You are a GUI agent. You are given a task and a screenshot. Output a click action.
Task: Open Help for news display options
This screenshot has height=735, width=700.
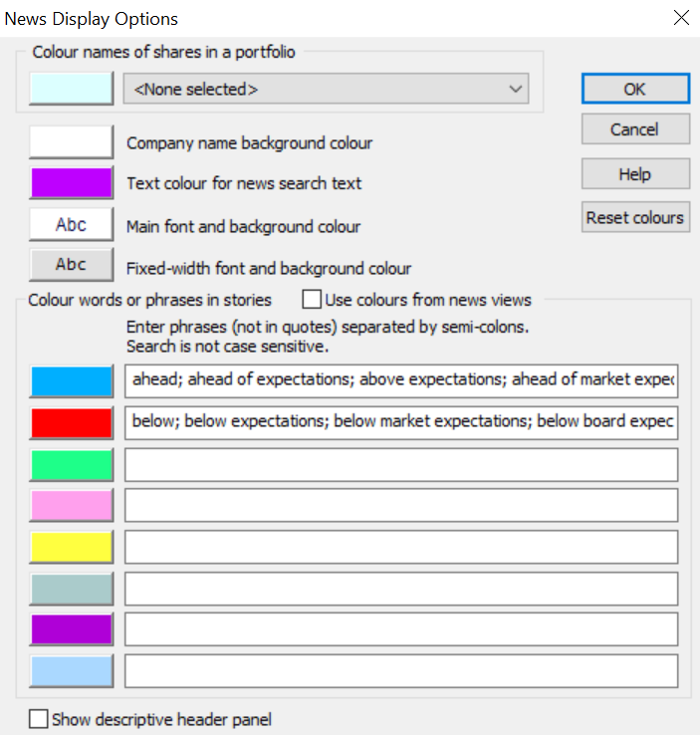tap(635, 174)
